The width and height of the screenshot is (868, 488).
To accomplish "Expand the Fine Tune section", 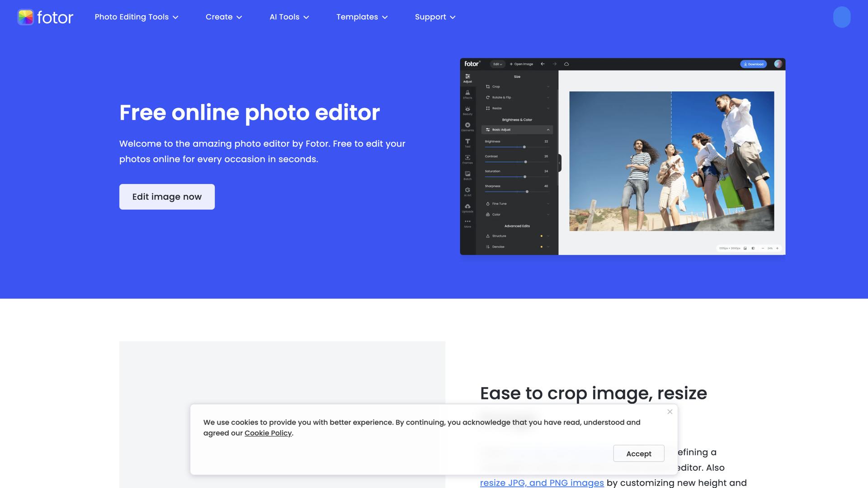I will [548, 204].
